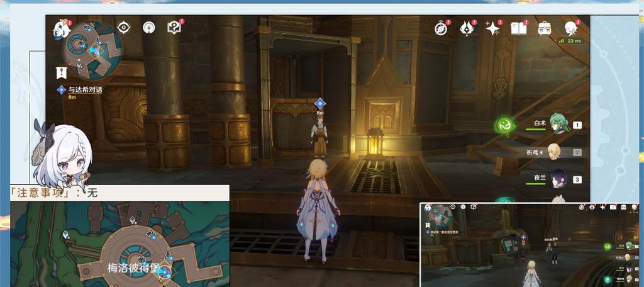The image size is (644, 287).
Task: Switch to party member 夜兰 portrait
Action: [x=558, y=179]
